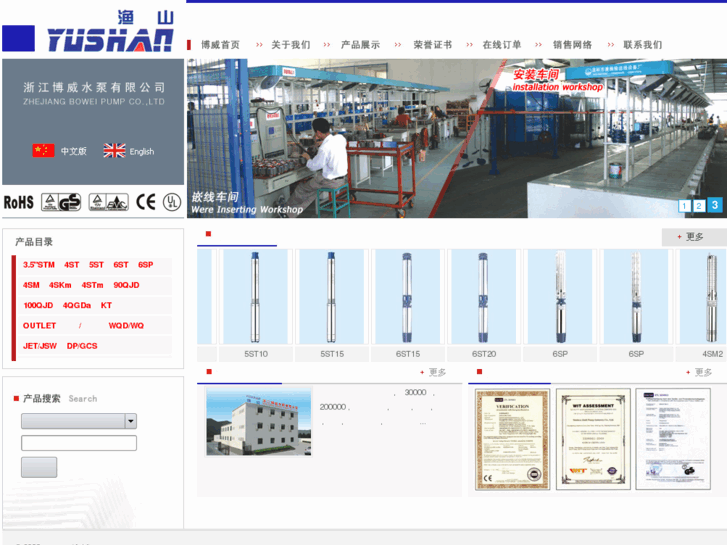Open 在线订单 menu item
The width and height of the screenshot is (727, 545).
[x=502, y=45]
